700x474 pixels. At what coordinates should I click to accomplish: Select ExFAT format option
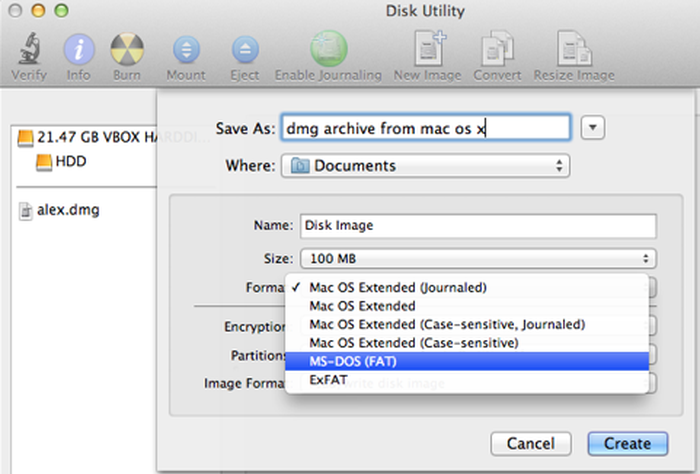[x=467, y=380]
